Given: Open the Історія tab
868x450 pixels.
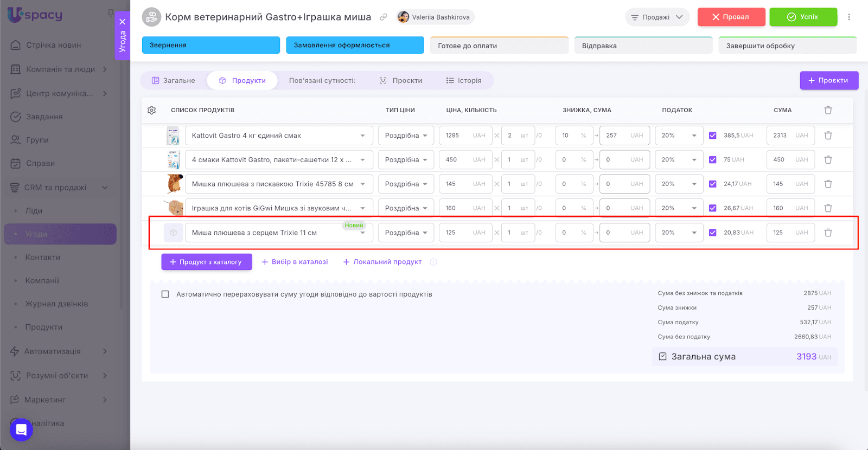Looking at the screenshot, I should pyautogui.click(x=464, y=81).
